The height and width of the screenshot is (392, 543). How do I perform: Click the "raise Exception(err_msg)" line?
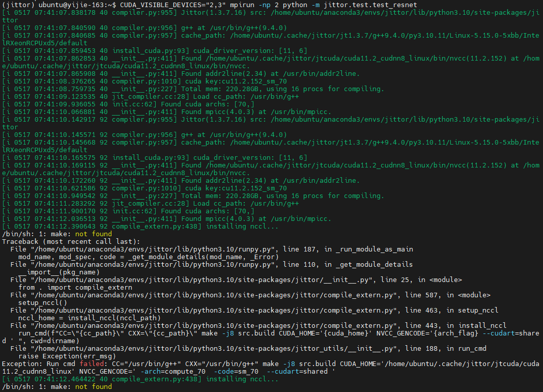click(70, 356)
